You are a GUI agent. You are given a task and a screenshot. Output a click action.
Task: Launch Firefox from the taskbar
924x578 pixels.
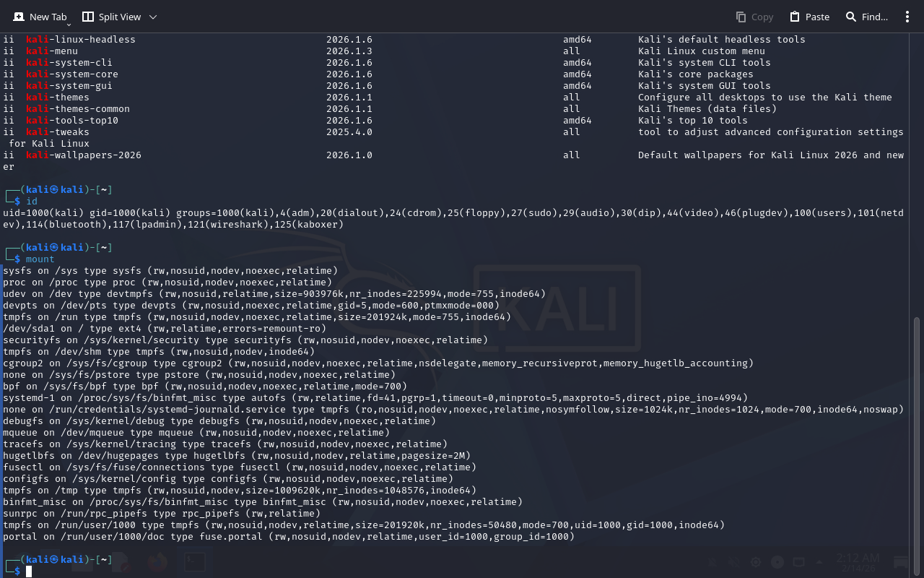point(157,562)
